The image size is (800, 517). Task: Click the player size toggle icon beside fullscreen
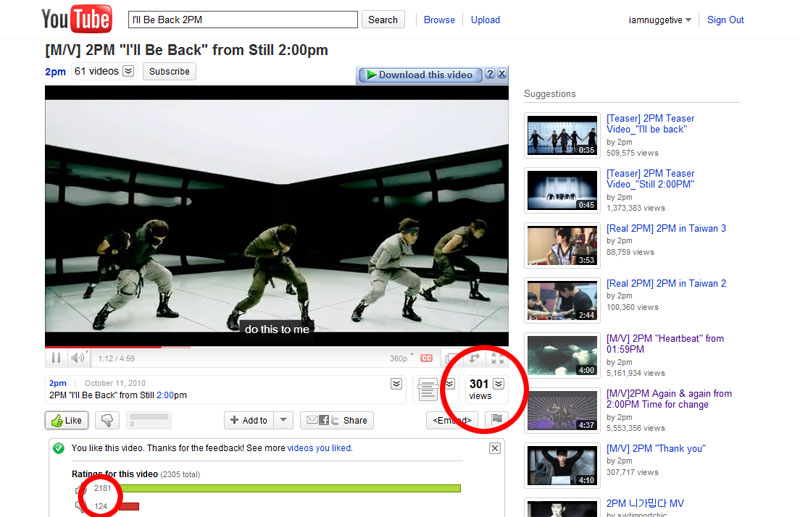click(x=474, y=358)
